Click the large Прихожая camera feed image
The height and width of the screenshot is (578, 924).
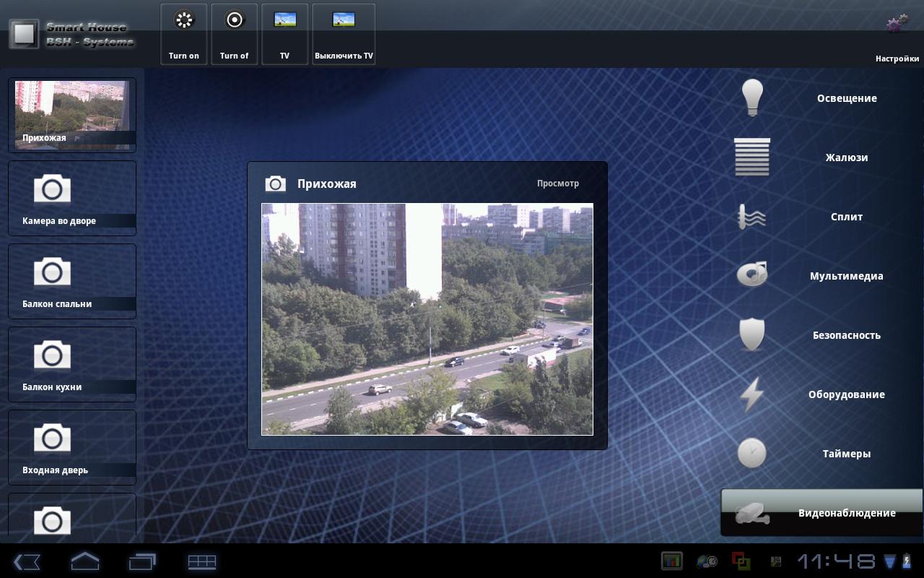427,319
